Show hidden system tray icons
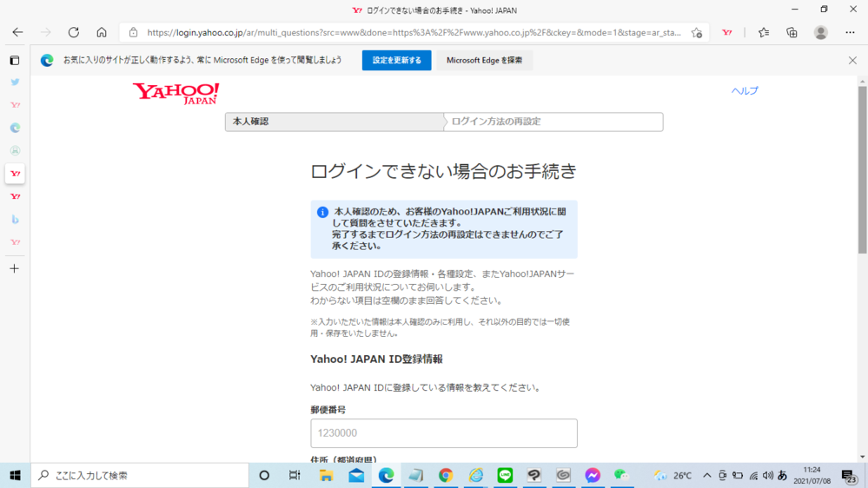 [707, 475]
